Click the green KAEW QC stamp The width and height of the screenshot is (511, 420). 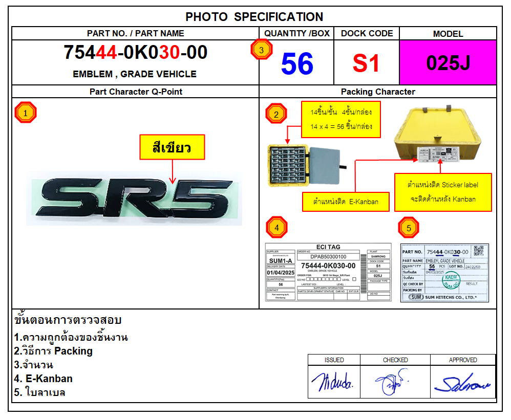(x=452, y=280)
